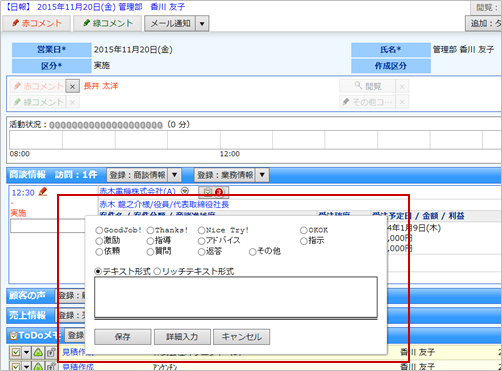Click the 閲覧 button at the top right
The height and width of the screenshot is (371, 502).
click(x=486, y=7)
